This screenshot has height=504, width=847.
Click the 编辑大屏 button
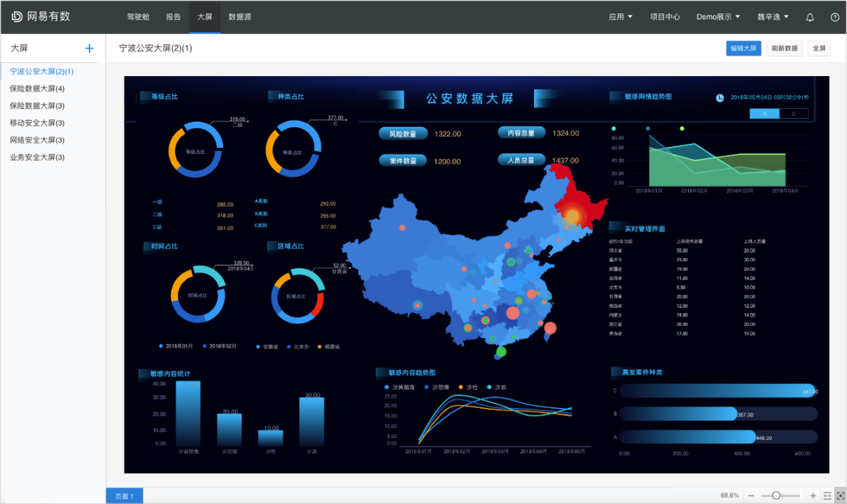743,49
